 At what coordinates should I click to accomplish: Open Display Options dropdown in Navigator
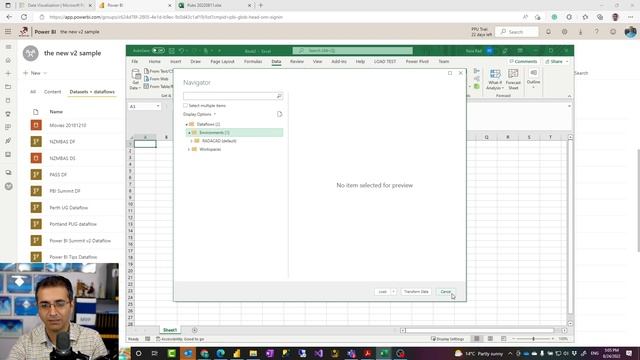[199, 114]
